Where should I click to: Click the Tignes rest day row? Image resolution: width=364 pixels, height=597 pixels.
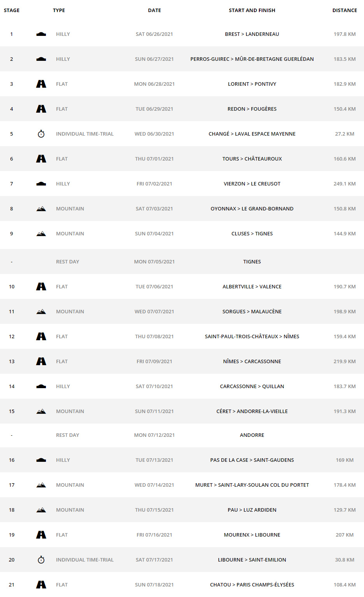(x=252, y=262)
